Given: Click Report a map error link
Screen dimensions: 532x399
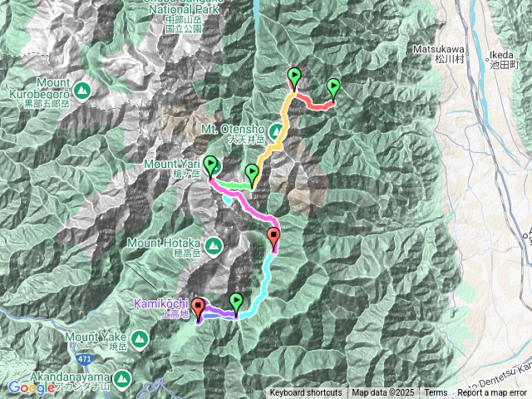Looking at the screenshot, I should click(x=491, y=393).
